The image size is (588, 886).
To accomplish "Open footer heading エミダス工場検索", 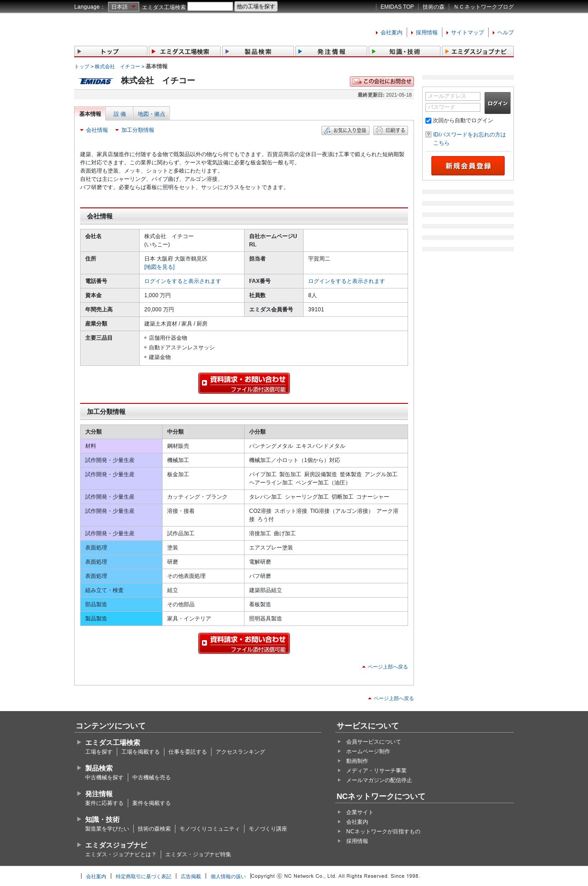I will pos(113,742).
